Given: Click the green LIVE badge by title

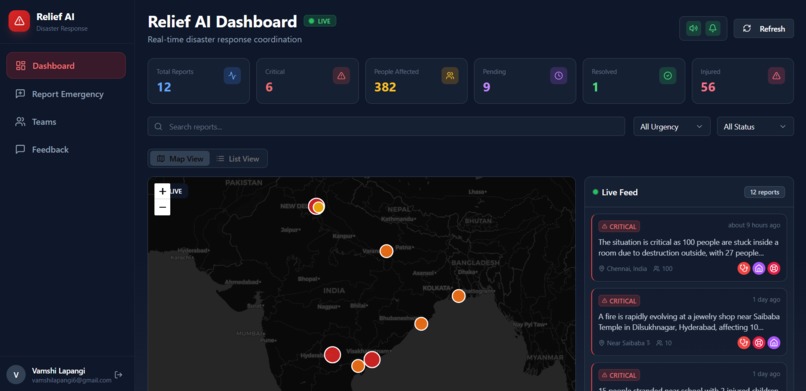Looking at the screenshot, I should [320, 21].
